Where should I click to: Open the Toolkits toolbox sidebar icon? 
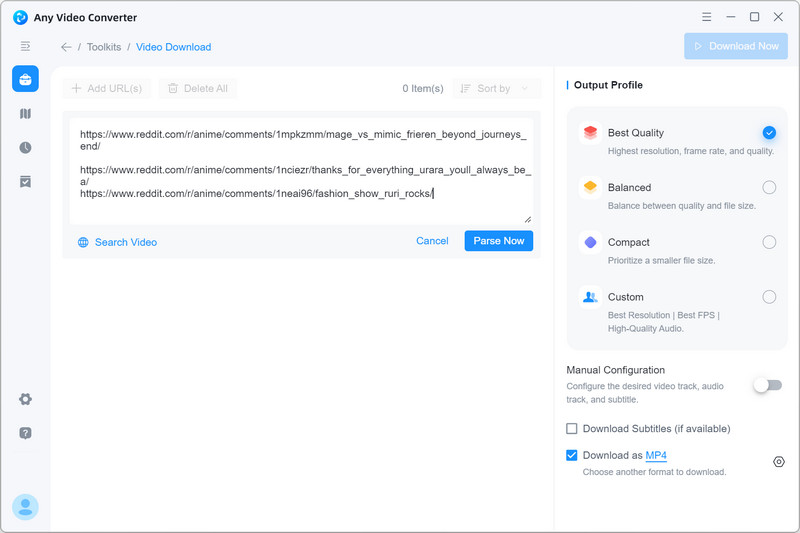tap(25, 80)
